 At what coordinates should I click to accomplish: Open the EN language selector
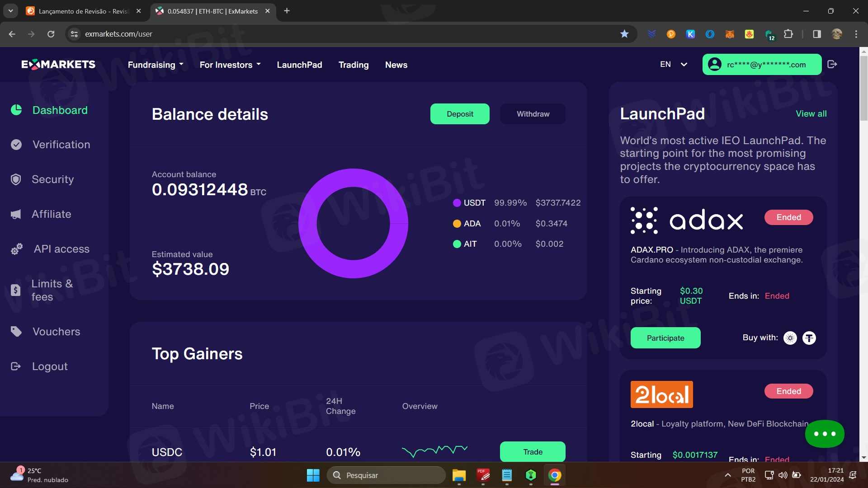coord(673,64)
